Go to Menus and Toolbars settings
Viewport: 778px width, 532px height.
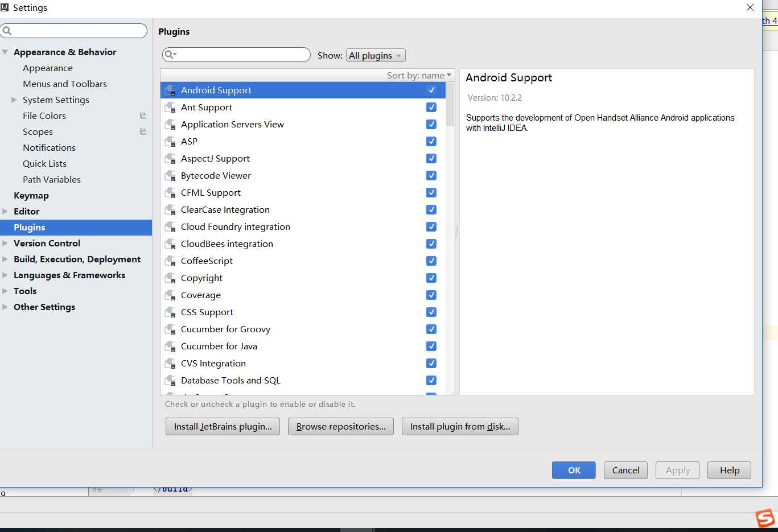65,84
